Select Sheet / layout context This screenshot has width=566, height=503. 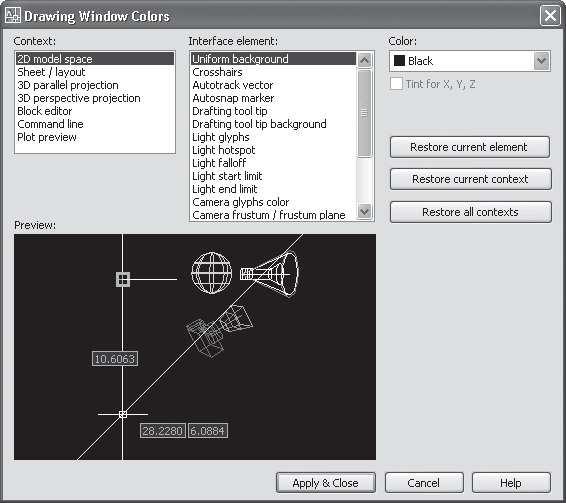point(95,72)
